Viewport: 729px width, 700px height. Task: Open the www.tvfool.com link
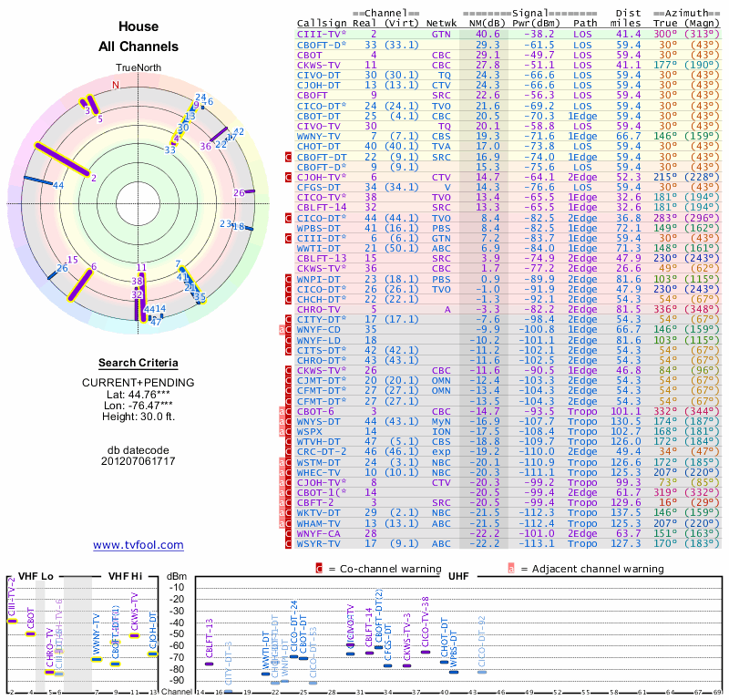pos(139,545)
